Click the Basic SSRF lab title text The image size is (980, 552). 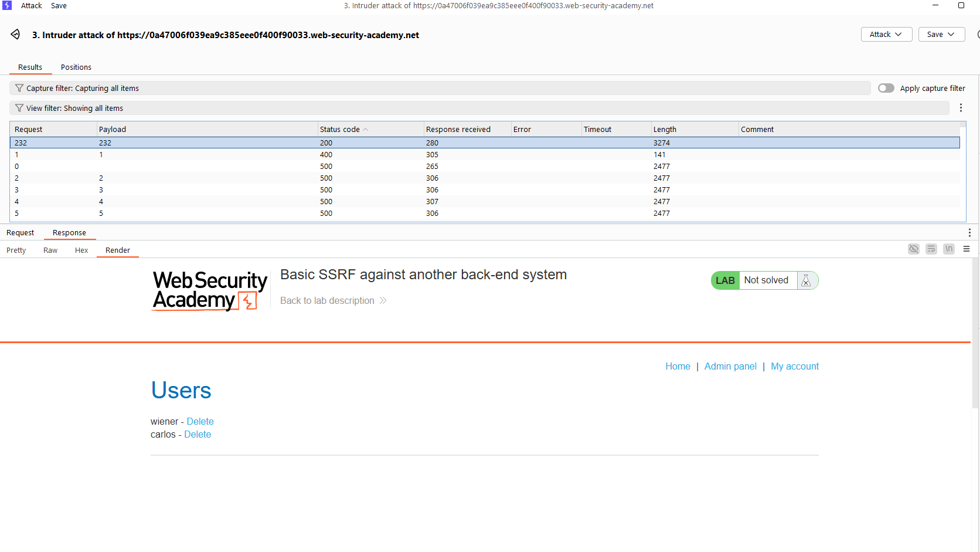click(x=423, y=275)
